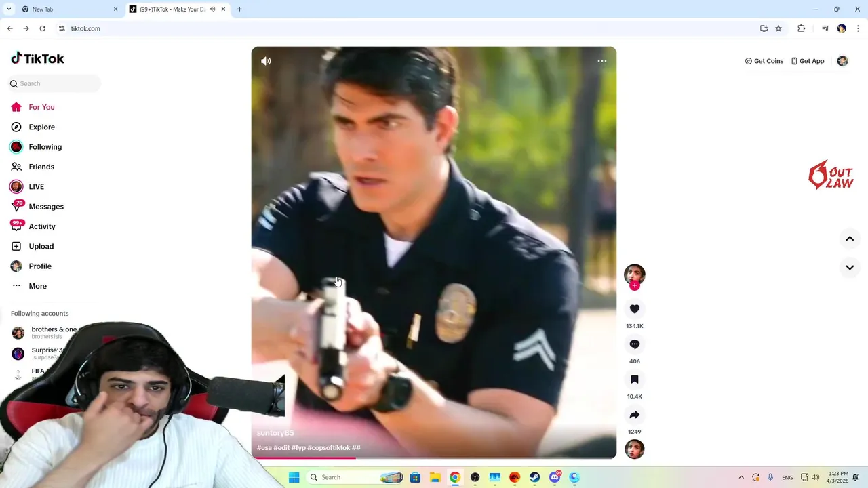The image size is (868, 488).
Task: Click the #edit hashtag in the caption
Action: tap(281, 448)
